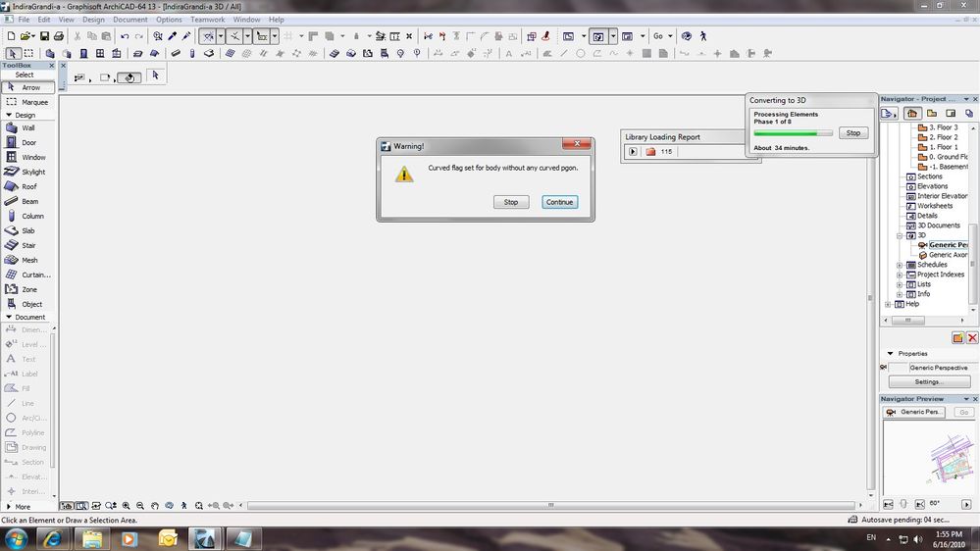The width and height of the screenshot is (980, 551).
Task: Click the Save floppy disk icon
Action: tap(44, 36)
